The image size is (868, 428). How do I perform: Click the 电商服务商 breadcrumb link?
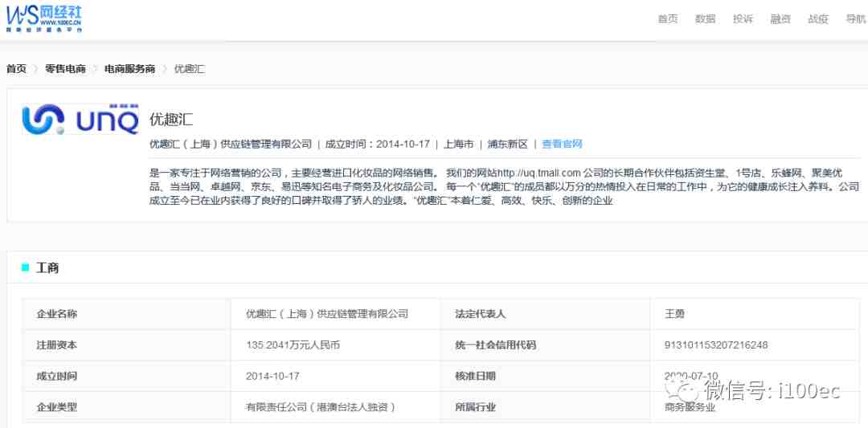click(129, 69)
